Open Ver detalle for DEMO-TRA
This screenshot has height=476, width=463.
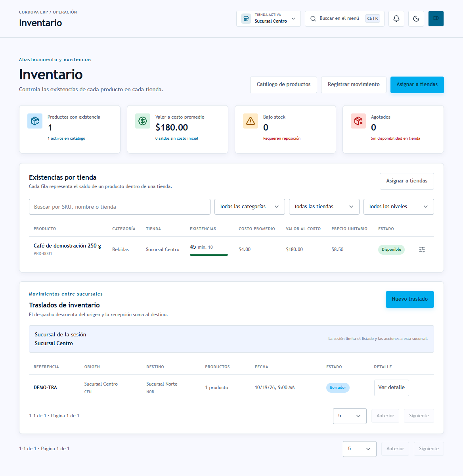(x=391, y=388)
